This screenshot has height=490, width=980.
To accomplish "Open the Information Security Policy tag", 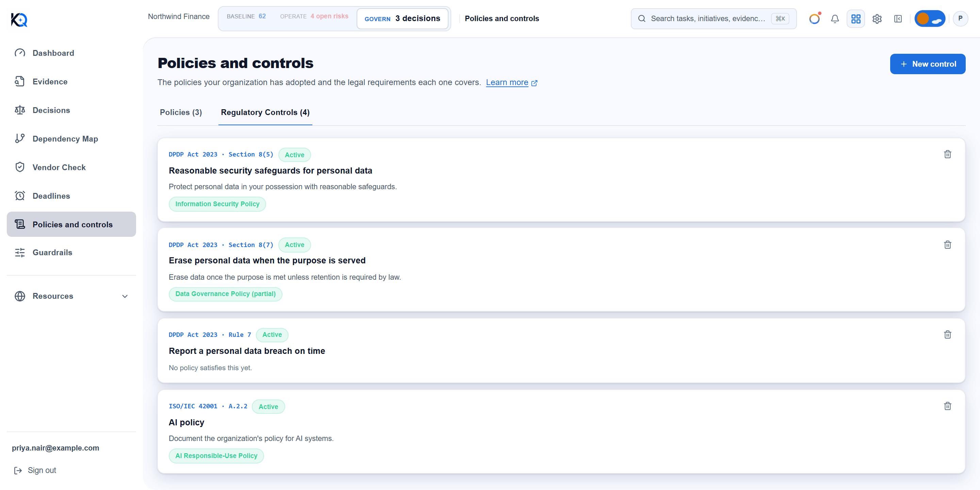I will tap(217, 204).
